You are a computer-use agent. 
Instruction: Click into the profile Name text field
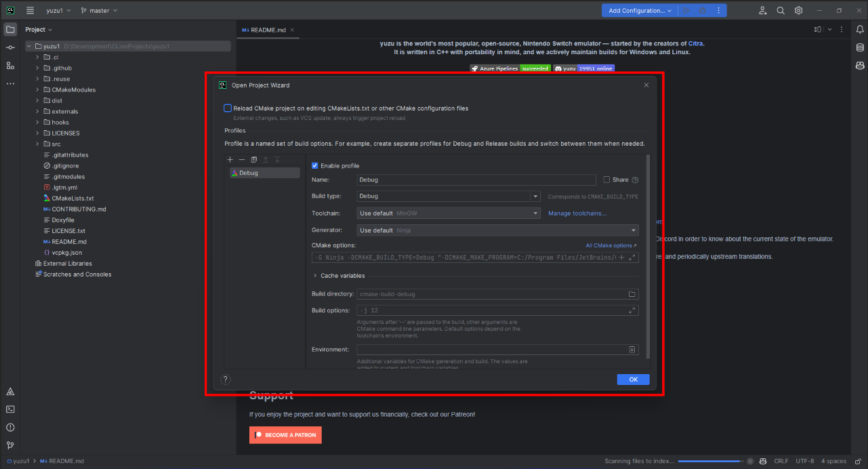click(476, 180)
